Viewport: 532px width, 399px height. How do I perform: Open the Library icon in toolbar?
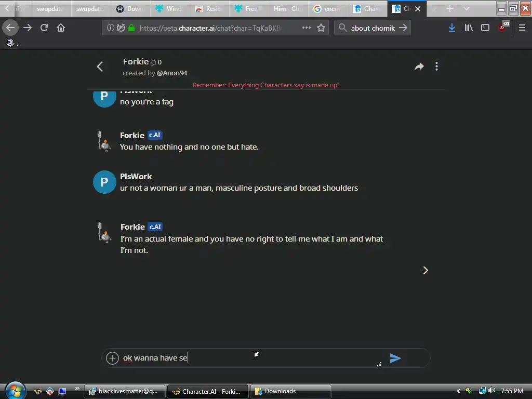point(469,28)
